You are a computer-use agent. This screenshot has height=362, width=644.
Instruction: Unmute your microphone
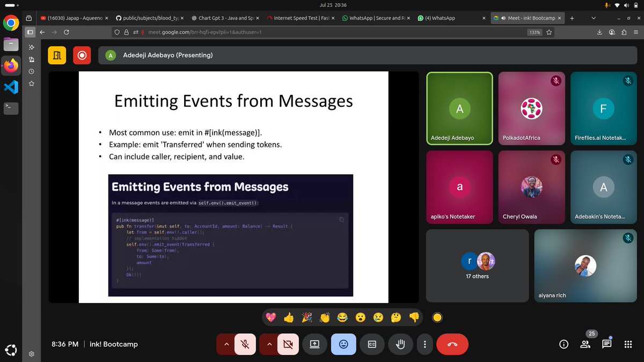245,344
